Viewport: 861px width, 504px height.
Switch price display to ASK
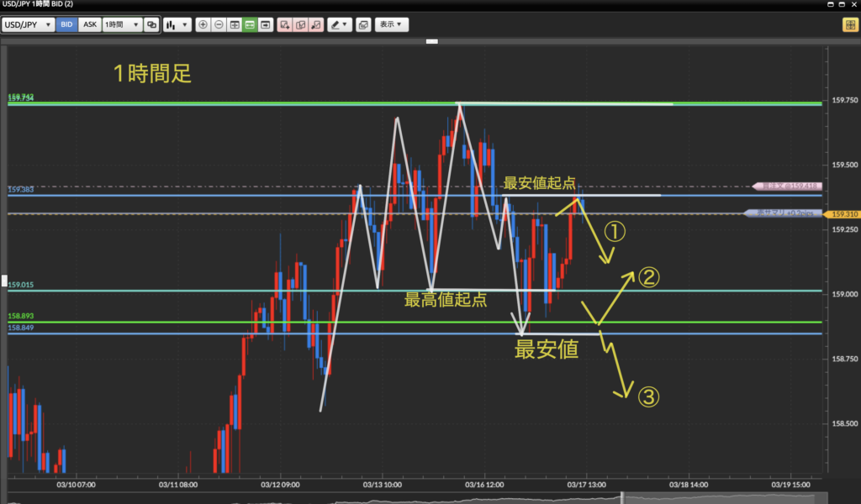[90, 25]
